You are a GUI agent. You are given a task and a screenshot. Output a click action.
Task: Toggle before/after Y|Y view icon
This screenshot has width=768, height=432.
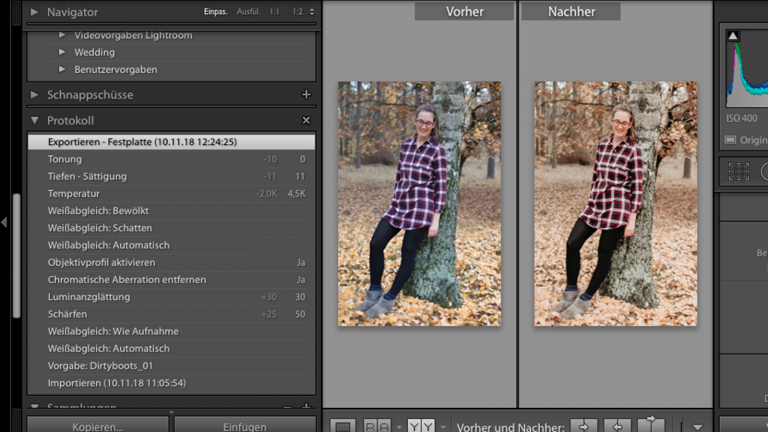422,426
